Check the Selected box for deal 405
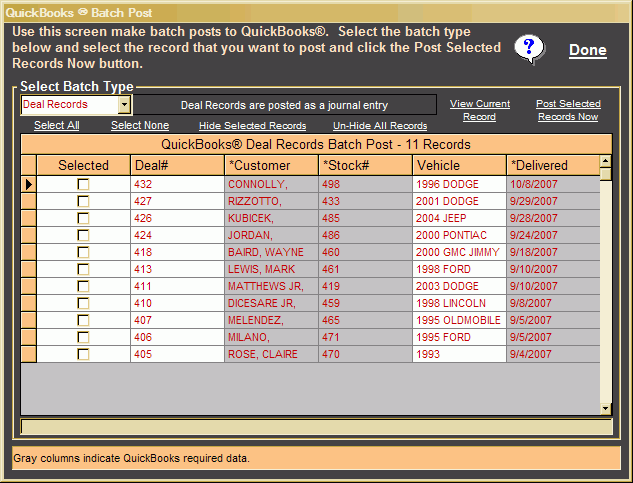Image resolution: width=633 pixels, height=483 pixels. tap(83, 354)
